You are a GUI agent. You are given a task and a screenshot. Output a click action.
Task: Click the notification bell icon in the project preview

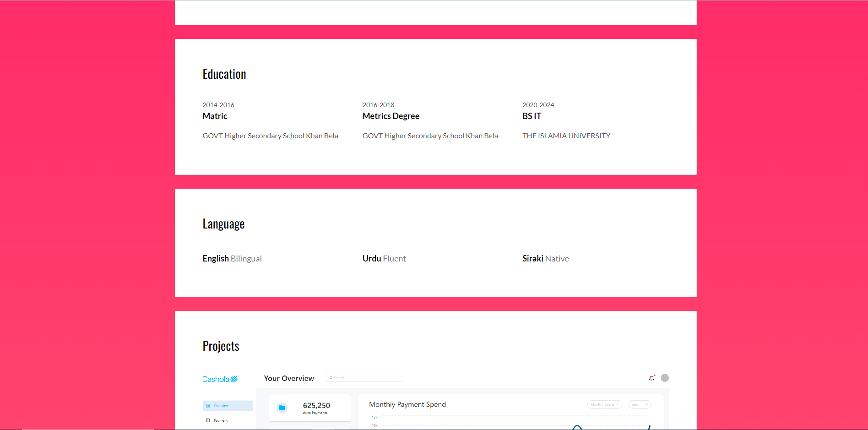[651, 378]
